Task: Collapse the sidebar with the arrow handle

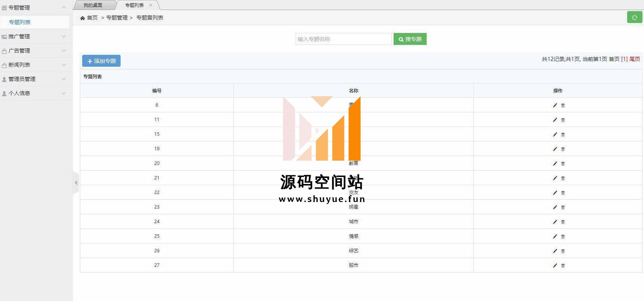Action: pyautogui.click(x=76, y=183)
